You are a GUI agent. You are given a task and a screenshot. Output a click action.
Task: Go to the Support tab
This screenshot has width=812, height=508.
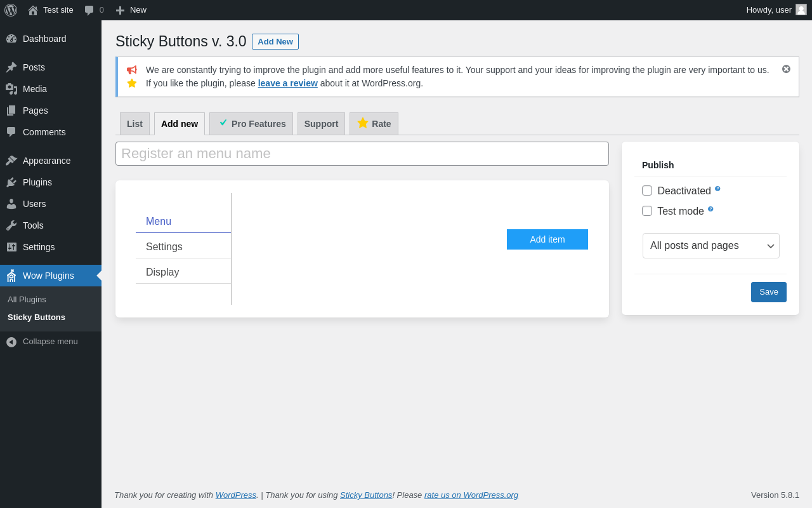pyautogui.click(x=321, y=124)
